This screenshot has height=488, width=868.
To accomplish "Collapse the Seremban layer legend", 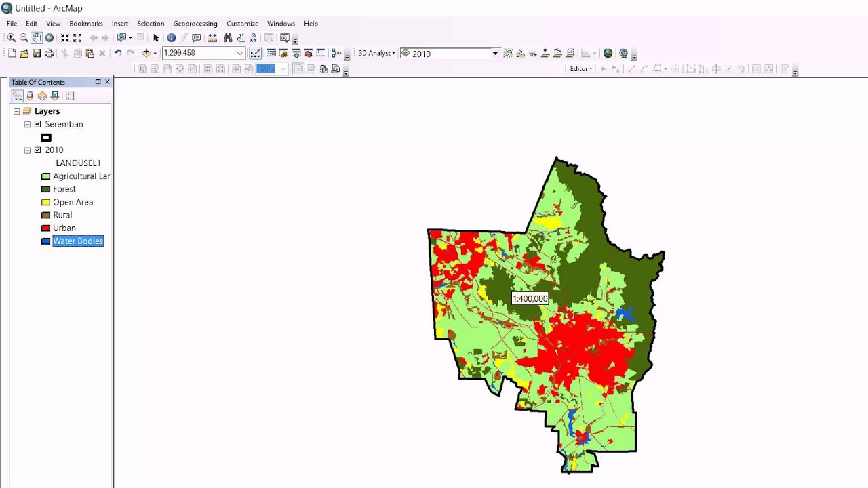I will 27,124.
